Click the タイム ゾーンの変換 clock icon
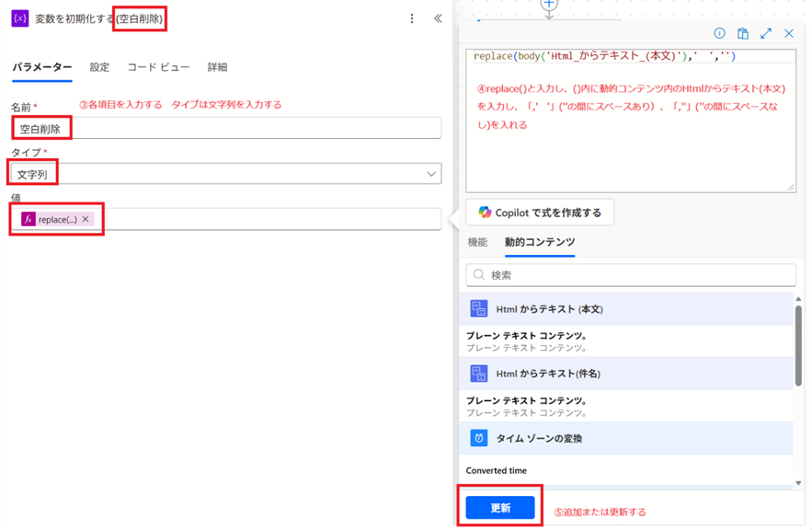This screenshot has width=812, height=530. coord(478,438)
